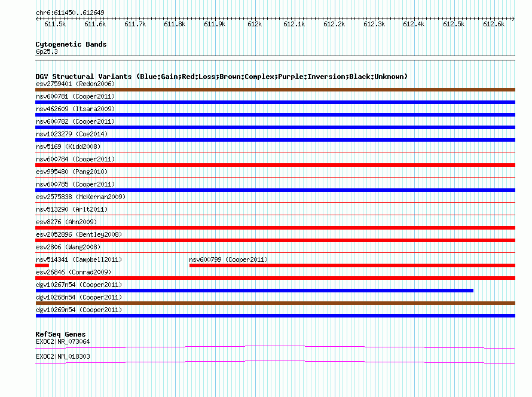Click the nsv600781 (Cooper2011) label
Screen dimensions: 532x397
[75, 96]
